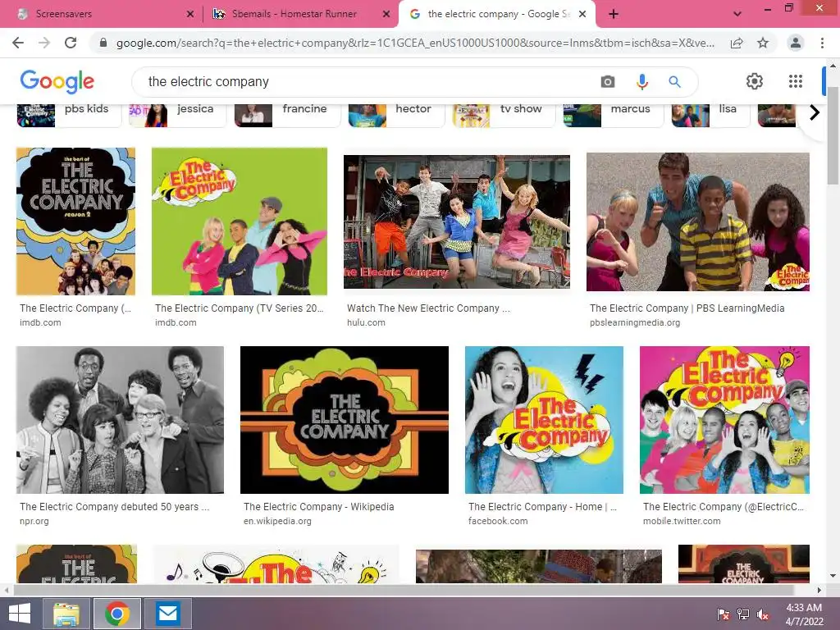Open the facebook.com image result

click(x=544, y=419)
